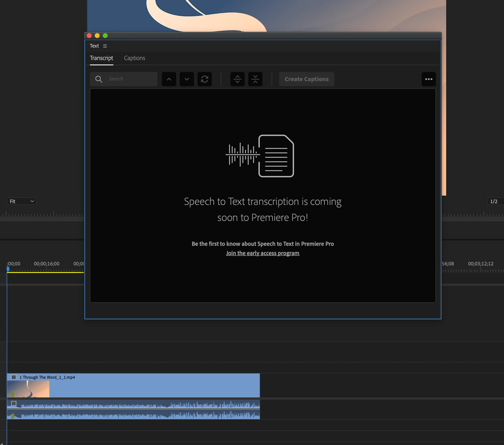Click the merge segments icon

click(x=255, y=79)
